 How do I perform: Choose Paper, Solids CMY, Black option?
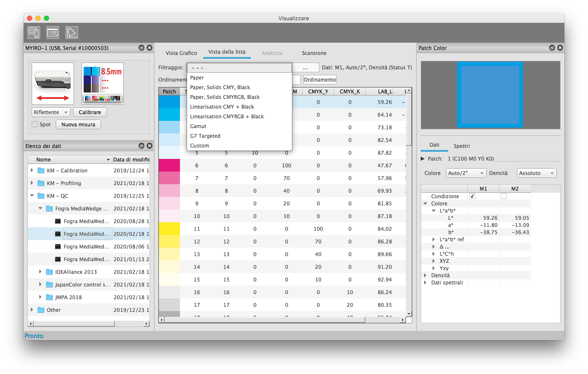(x=240, y=87)
